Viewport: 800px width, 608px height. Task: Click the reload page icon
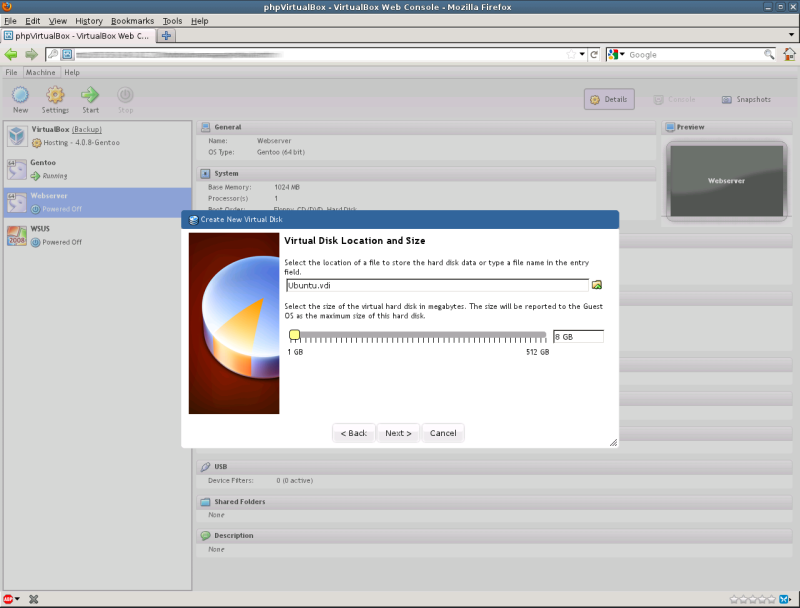[594, 55]
